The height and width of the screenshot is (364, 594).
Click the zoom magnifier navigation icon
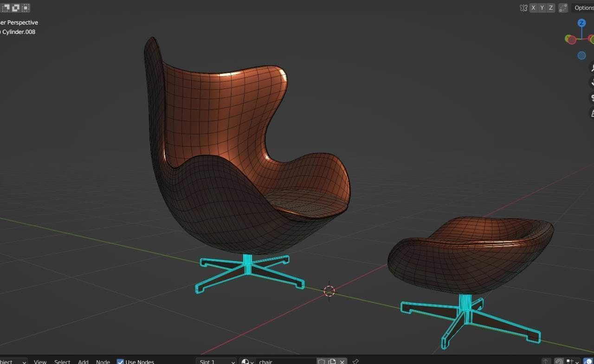(592, 68)
